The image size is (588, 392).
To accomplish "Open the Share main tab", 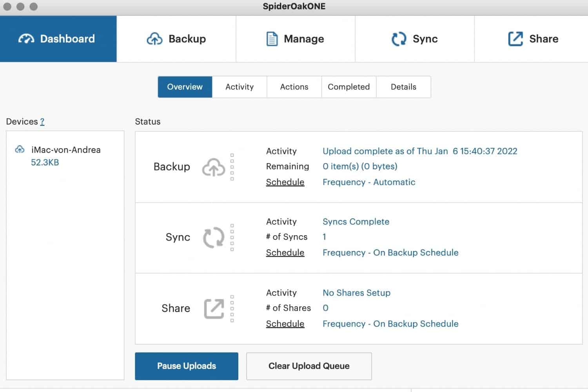I will [532, 39].
